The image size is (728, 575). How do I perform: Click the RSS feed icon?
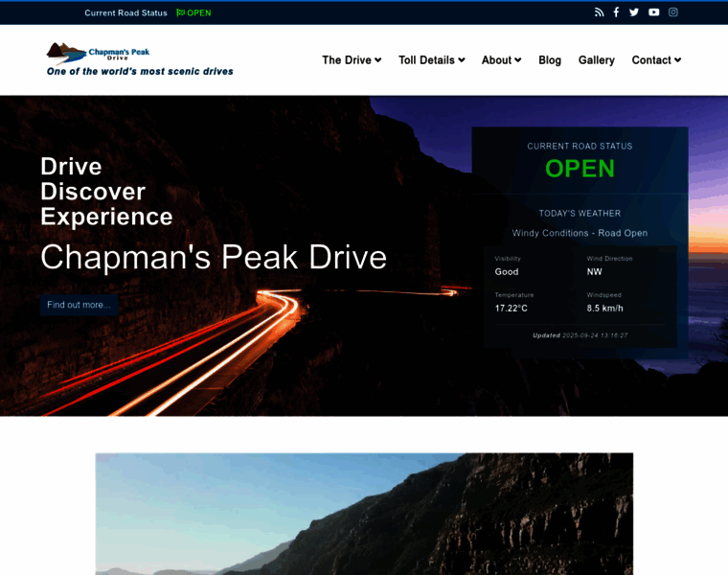pos(599,12)
